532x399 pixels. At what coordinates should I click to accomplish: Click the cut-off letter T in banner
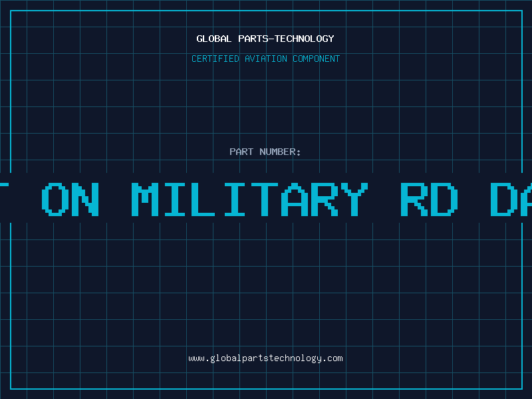click(4, 199)
